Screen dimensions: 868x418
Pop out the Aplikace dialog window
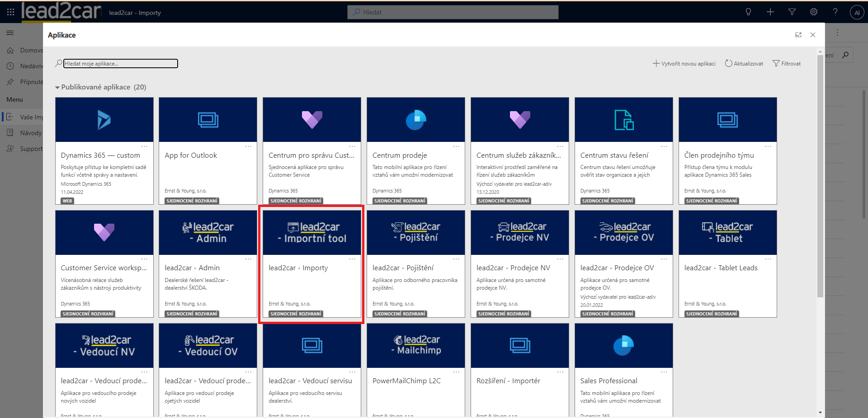click(798, 35)
